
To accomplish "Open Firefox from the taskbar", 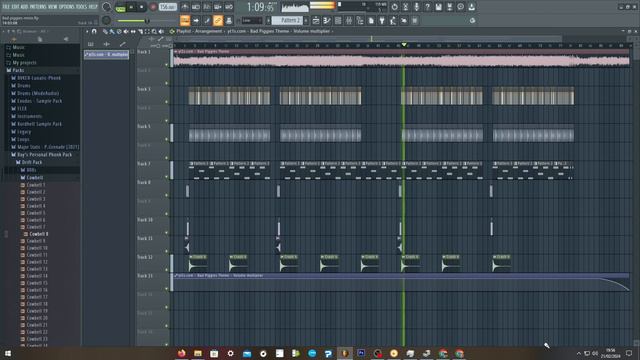I will [182, 353].
